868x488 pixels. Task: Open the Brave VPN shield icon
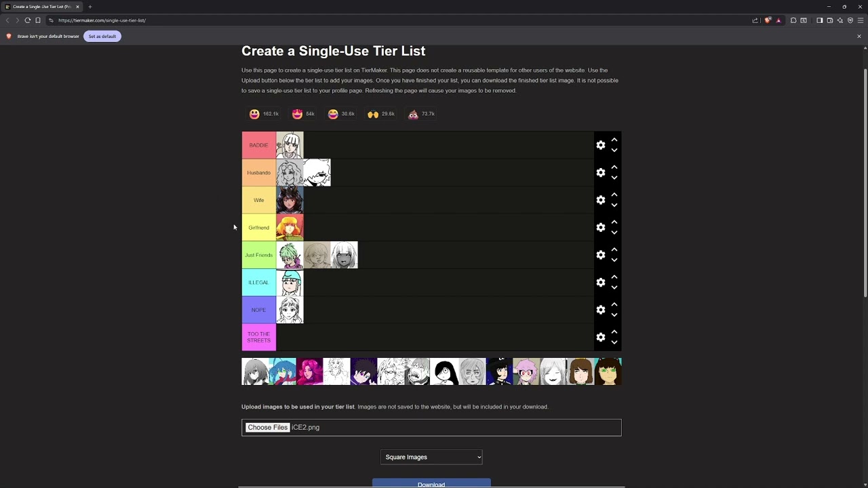coord(850,20)
